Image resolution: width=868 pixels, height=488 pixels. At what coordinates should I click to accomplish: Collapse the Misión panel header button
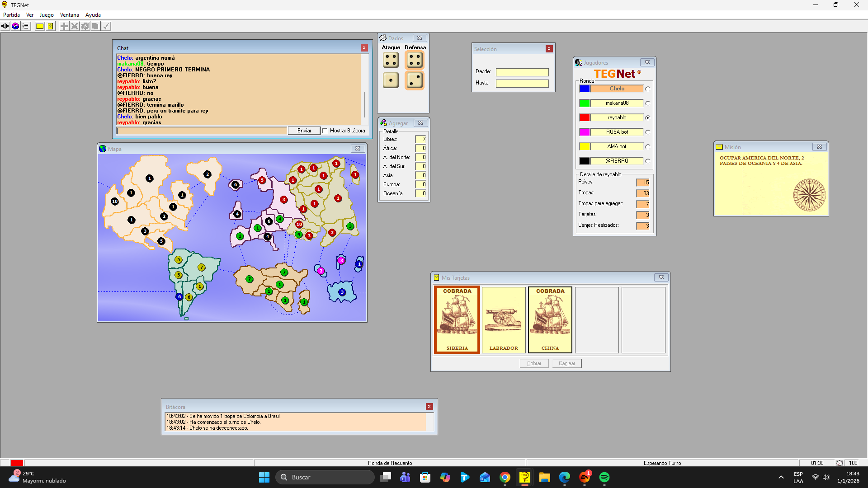[819, 147]
